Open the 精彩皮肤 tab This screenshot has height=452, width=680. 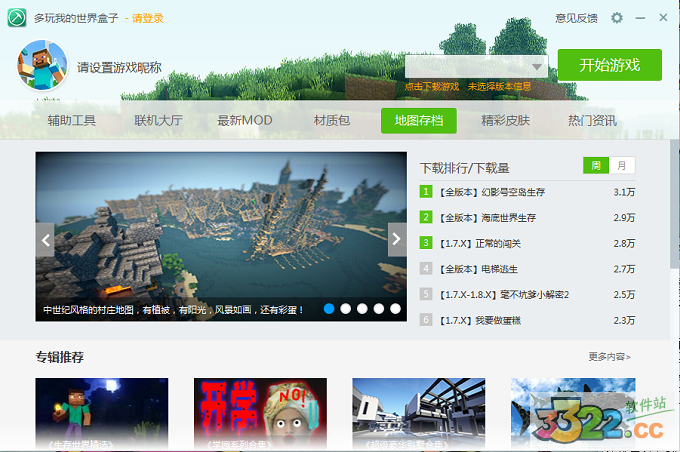tap(505, 120)
